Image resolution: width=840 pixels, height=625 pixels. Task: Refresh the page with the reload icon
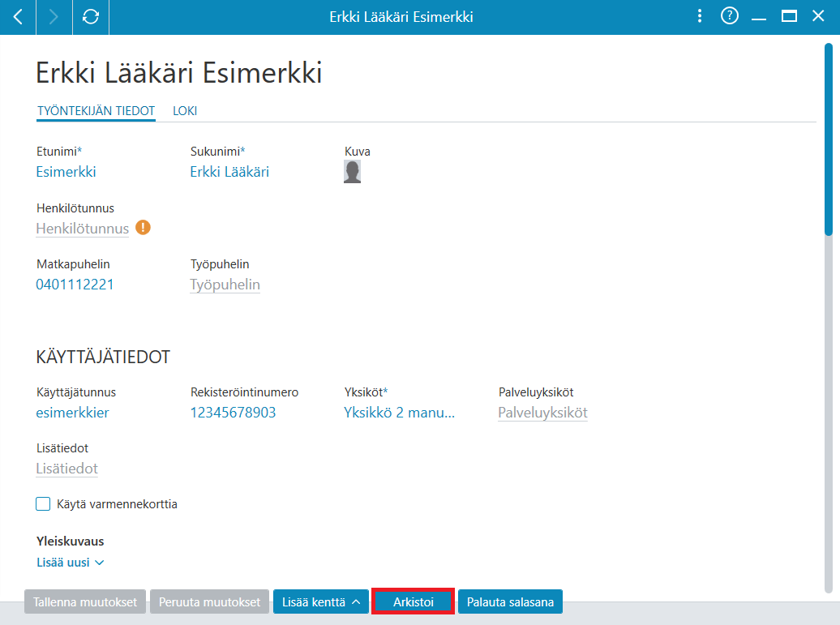[x=91, y=17]
